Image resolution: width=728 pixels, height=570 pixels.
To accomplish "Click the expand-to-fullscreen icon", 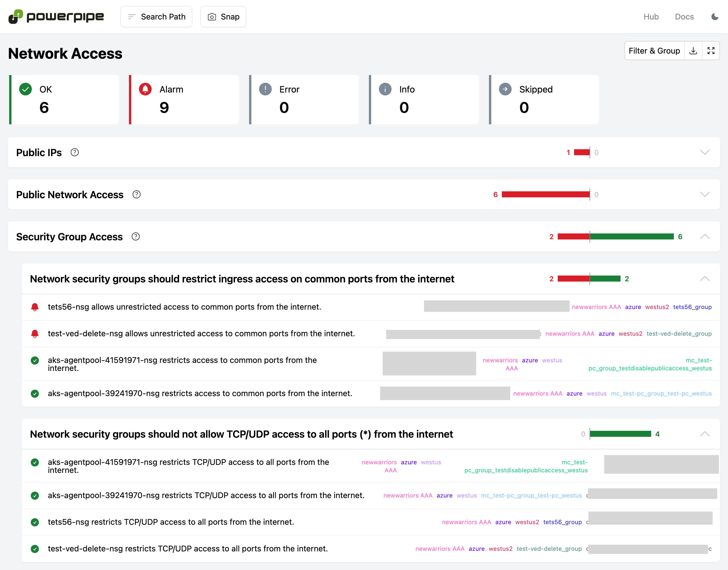I will 711,51.
